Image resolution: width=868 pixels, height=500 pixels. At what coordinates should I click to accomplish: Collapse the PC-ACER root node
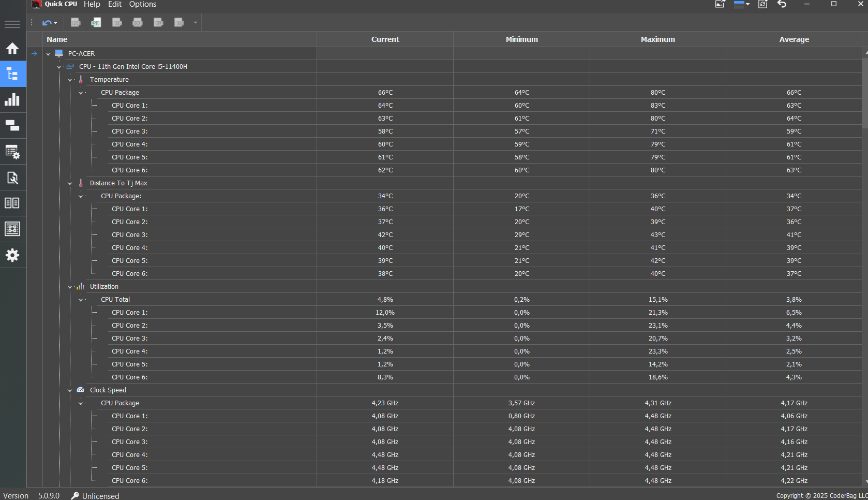point(48,54)
